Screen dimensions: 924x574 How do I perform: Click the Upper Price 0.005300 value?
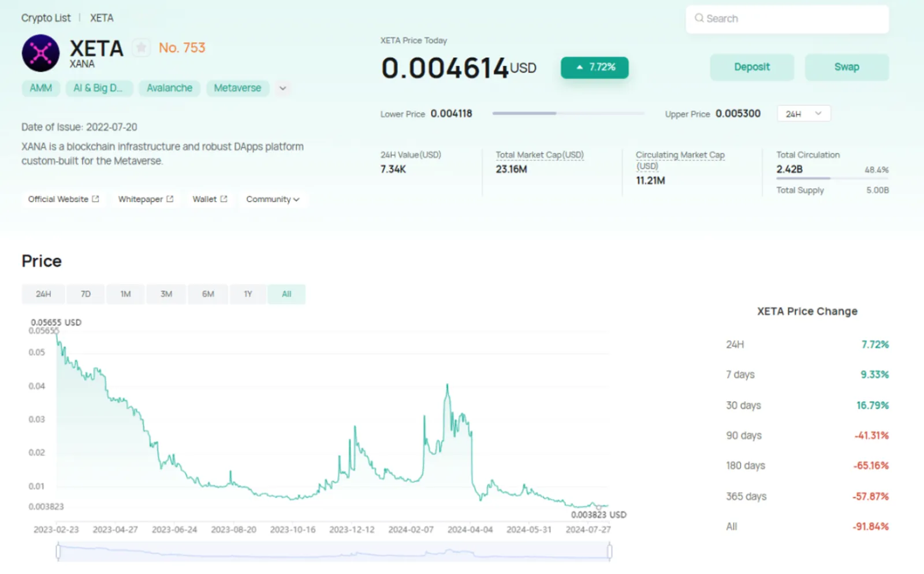pyautogui.click(x=738, y=114)
